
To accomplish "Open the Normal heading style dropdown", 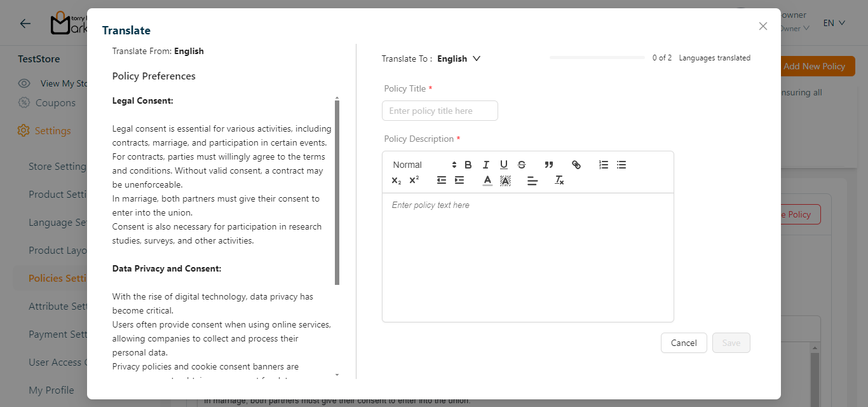I will (x=424, y=165).
